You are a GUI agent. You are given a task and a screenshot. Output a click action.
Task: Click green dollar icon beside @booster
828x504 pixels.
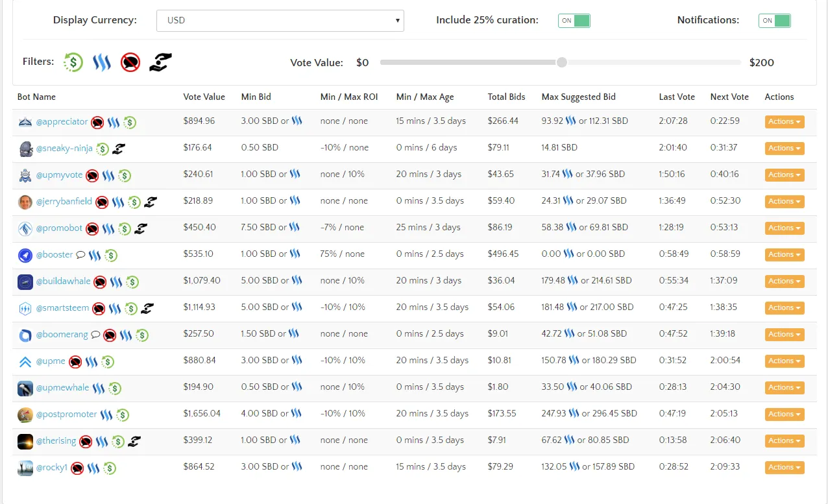click(x=111, y=255)
